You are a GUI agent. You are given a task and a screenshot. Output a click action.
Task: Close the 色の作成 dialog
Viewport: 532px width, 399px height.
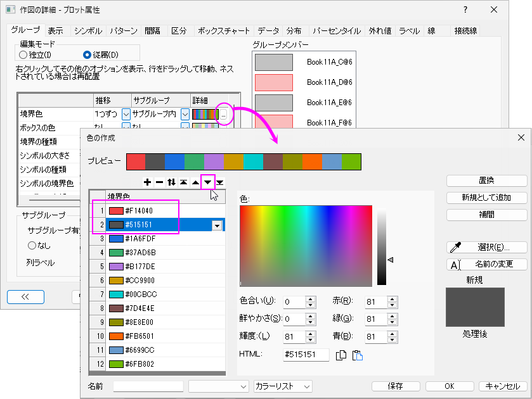pyautogui.click(x=521, y=137)
